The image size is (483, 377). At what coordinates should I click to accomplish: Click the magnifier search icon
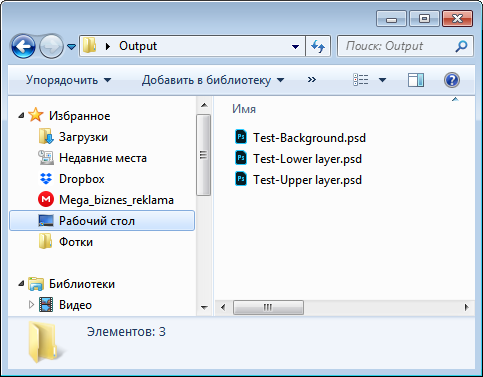click(461, 46)
